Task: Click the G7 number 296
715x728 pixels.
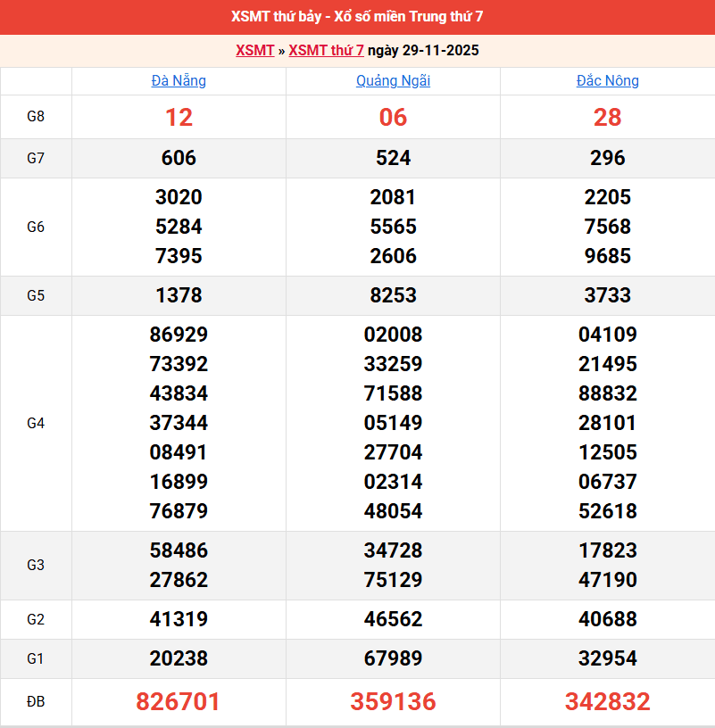Action: [607, 158]
